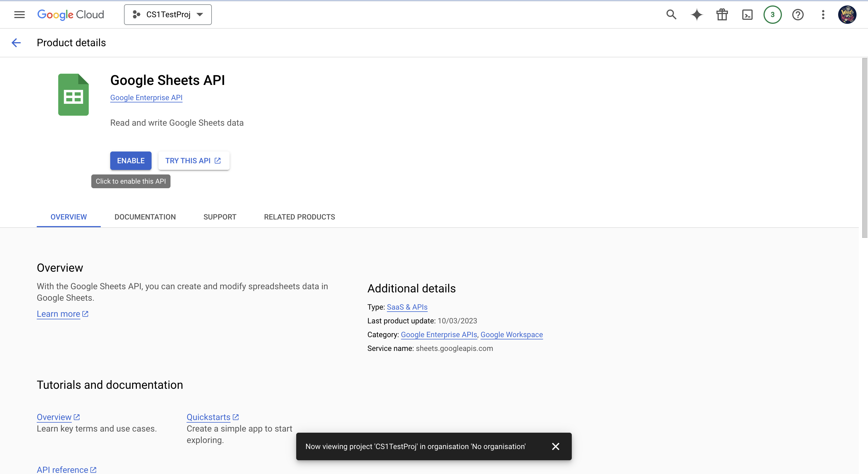868x474 pixels.
Task: Switch to the SUPPORT tab
Action: click(220, 217)
